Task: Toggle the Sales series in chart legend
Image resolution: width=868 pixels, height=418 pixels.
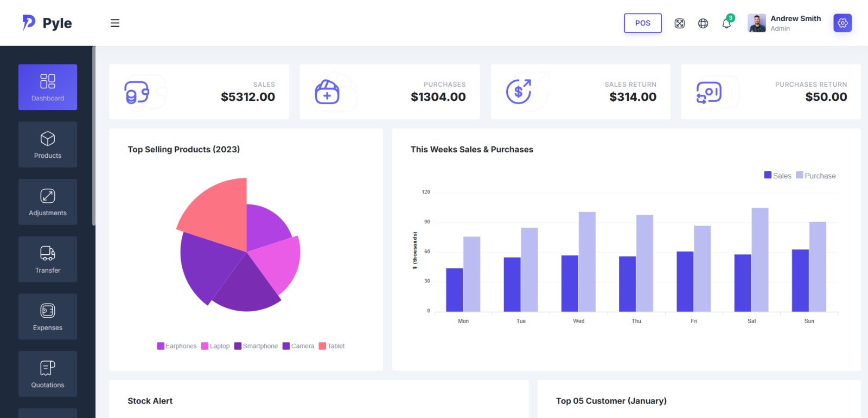Action: click(777, 176)
